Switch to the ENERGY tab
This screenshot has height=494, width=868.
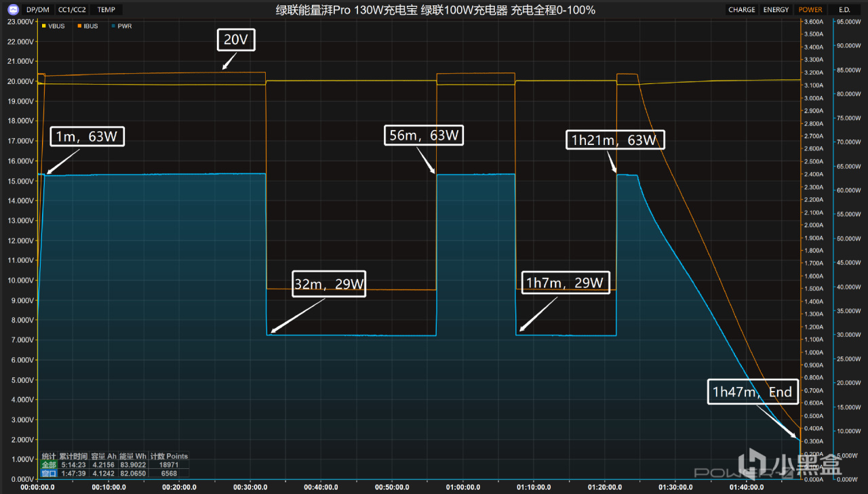click(x=776, y=9)
